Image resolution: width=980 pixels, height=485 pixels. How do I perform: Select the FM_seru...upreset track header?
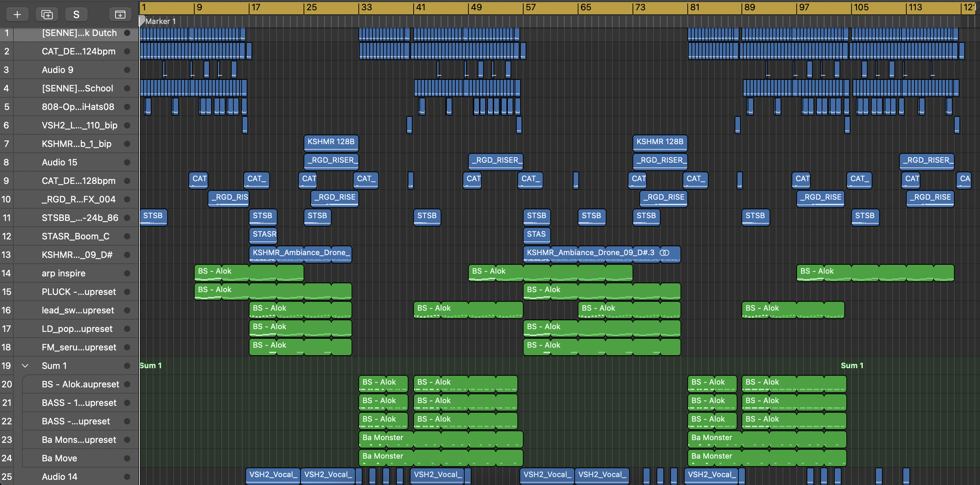pos(69,347)
